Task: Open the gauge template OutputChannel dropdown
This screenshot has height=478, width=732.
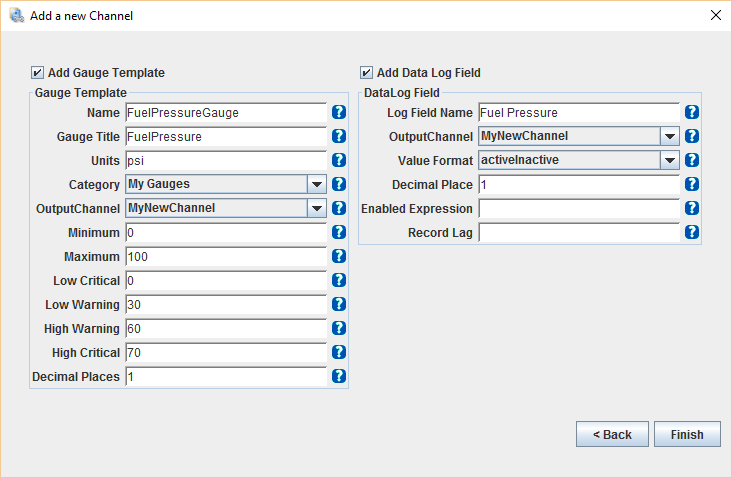Action: (317, 208)
